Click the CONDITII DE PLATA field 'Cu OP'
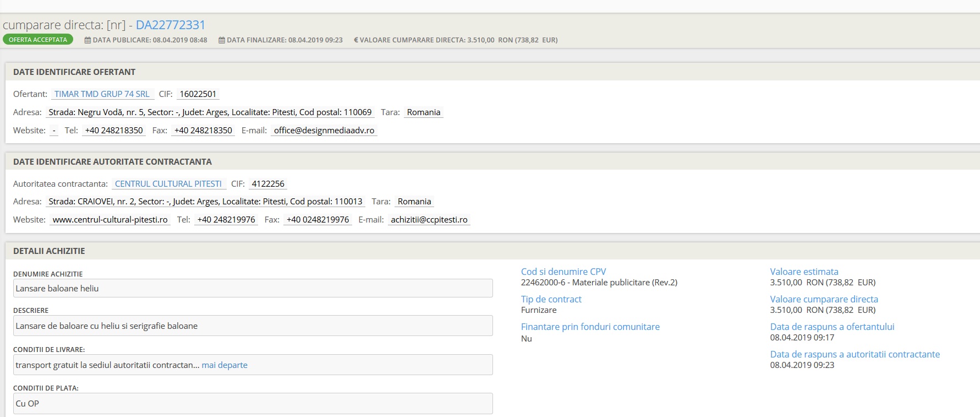Viewport: 980px width, 417px height. (x=253, y=403)
